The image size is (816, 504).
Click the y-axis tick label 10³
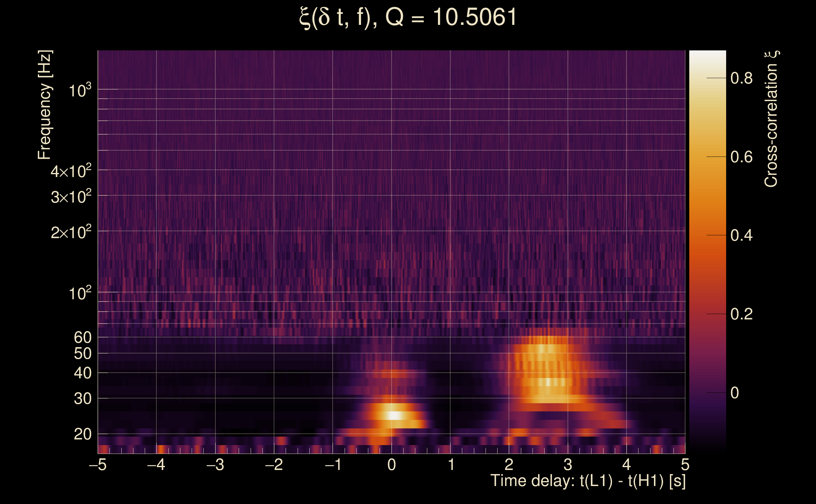click(79, 90)
